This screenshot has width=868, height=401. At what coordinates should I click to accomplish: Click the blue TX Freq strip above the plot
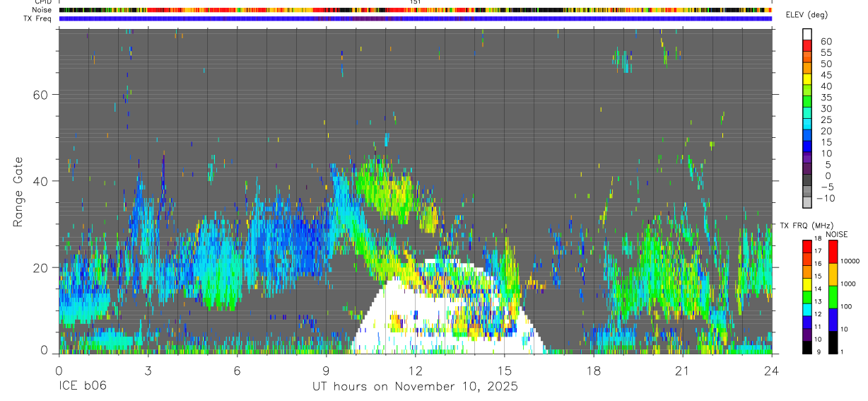415,18
